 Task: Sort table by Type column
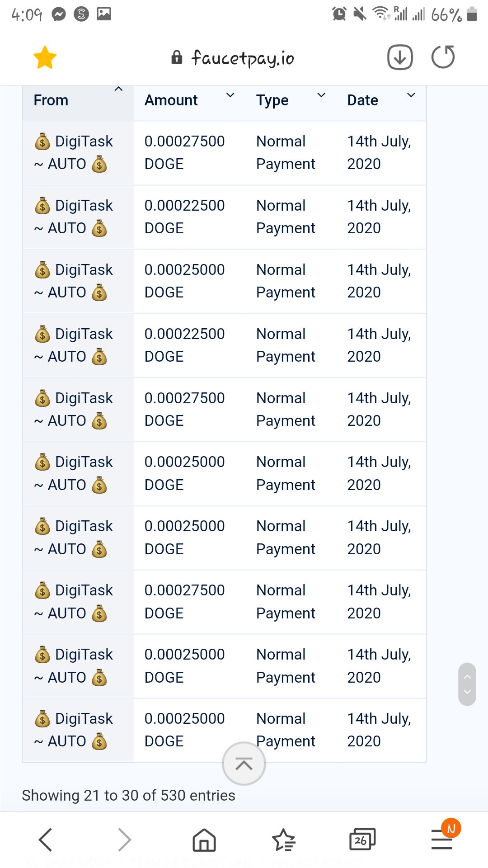291,100
